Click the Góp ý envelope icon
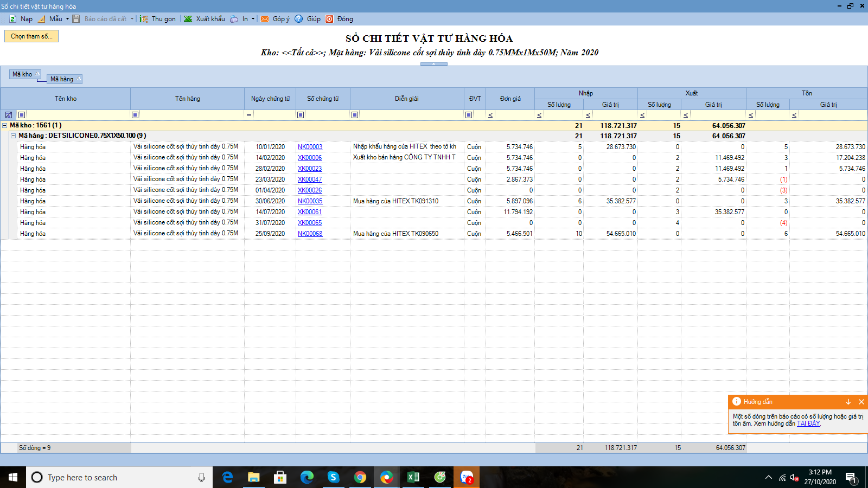 (x=265, y=19)
